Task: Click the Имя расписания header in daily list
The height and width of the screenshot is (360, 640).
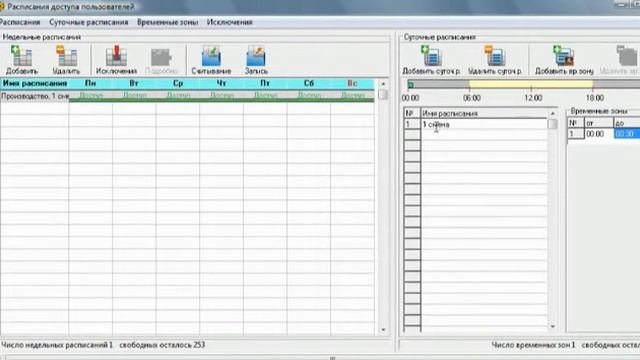Action: pyautogui.click(x=484, y=113)
